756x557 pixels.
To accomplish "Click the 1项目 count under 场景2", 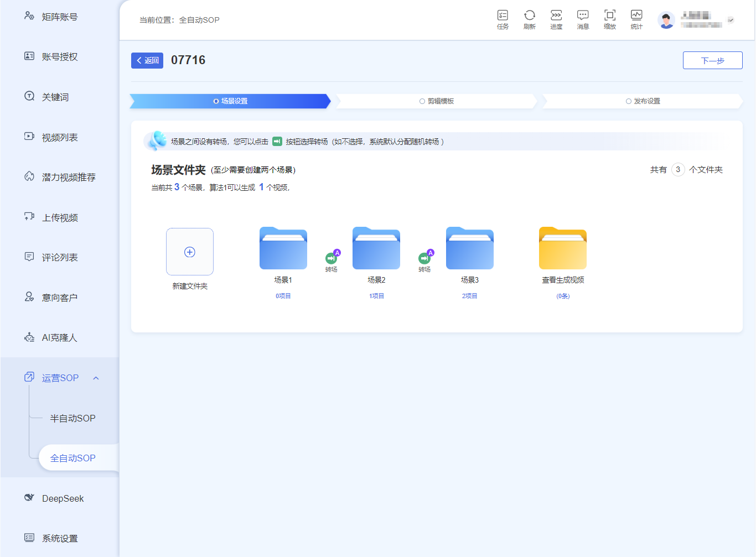I will (x=376, y=296).
